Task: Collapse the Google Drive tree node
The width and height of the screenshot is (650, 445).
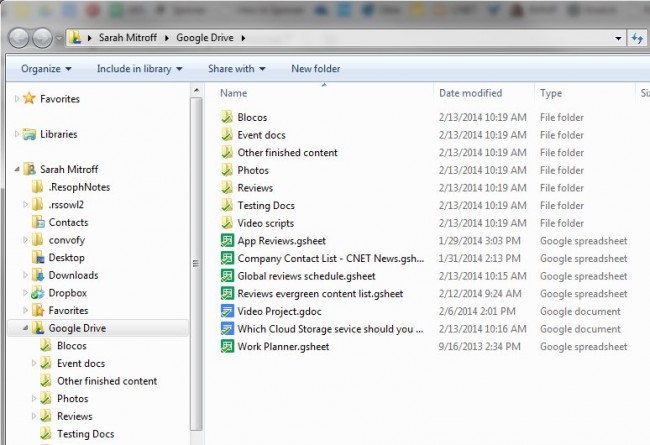Action: point(25,328)
